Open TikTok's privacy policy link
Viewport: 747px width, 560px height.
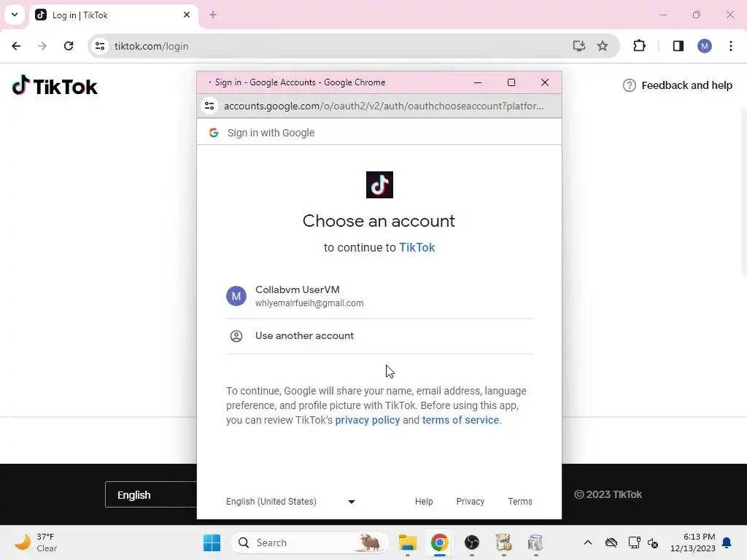[368, 420]
